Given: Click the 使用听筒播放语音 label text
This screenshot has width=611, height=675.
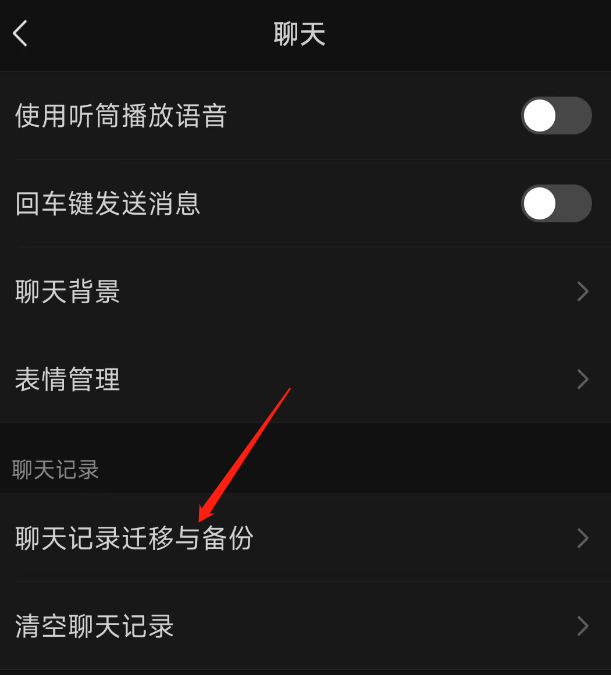Looking at the screenshot, I should (121, 115).
